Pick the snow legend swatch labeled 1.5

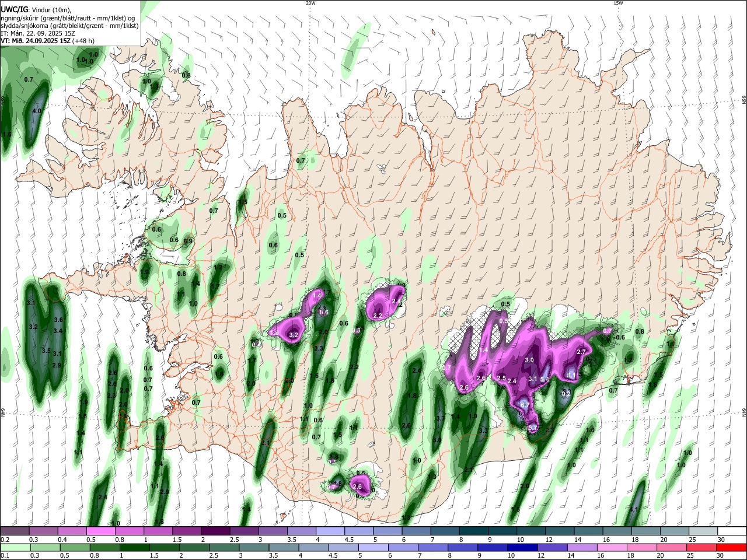click(x=186, y=531)
